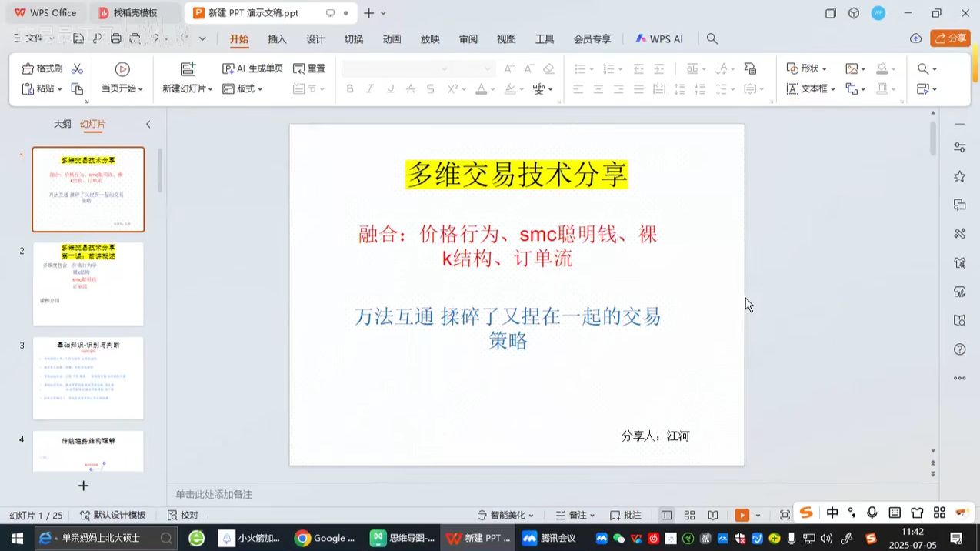Screen dimensions: 980x551
Task: Click the font color A swatch
Action: pos(481,89)
